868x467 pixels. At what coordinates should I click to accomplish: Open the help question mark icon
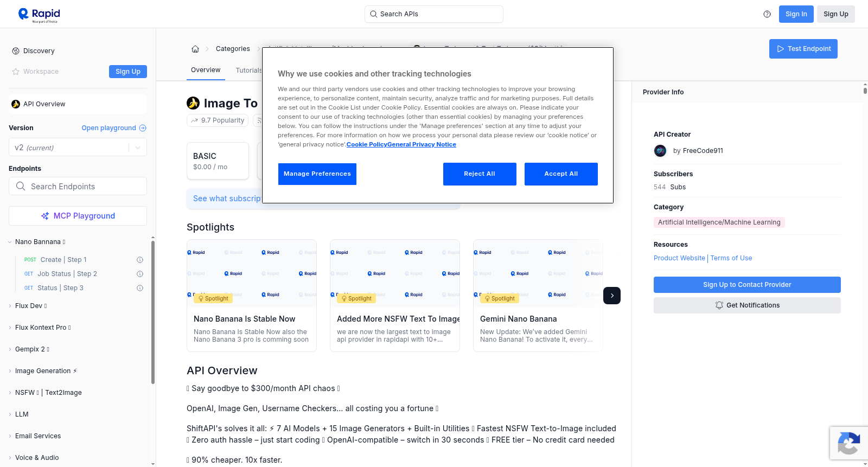click(x=767, y=14)
